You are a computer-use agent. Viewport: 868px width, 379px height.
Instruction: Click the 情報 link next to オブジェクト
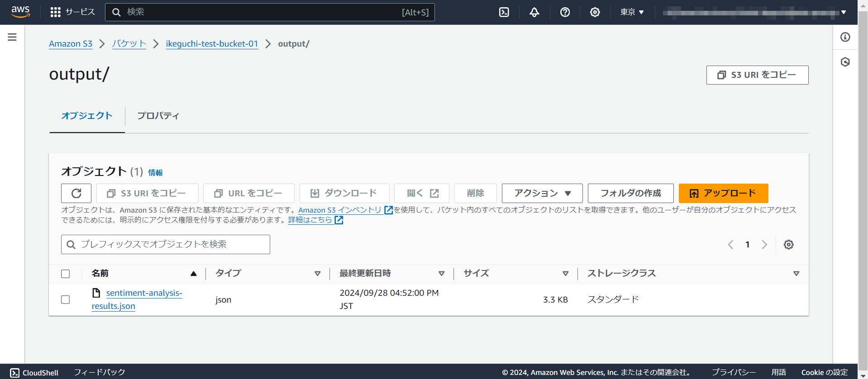[155, 173]
